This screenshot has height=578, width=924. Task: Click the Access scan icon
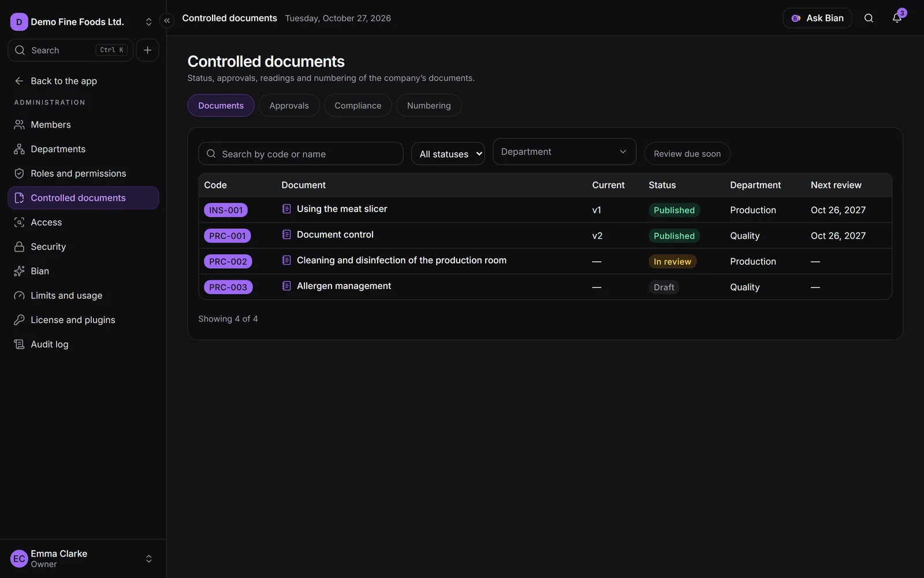19,222
